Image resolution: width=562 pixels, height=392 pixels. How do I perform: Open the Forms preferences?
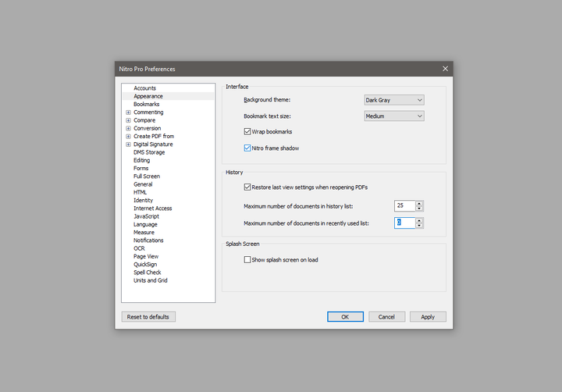click(x=140, y=169)
